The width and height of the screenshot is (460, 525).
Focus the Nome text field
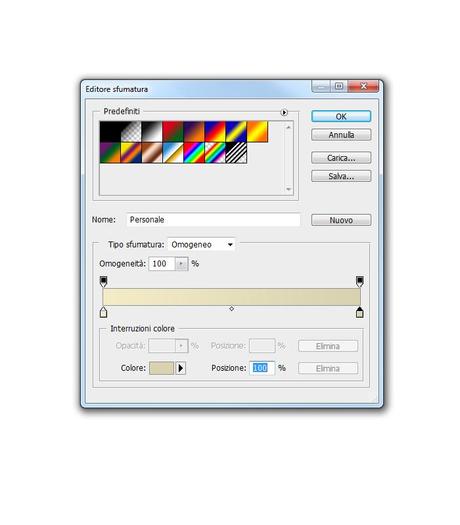pyautogui.click(x=213, y=220)
